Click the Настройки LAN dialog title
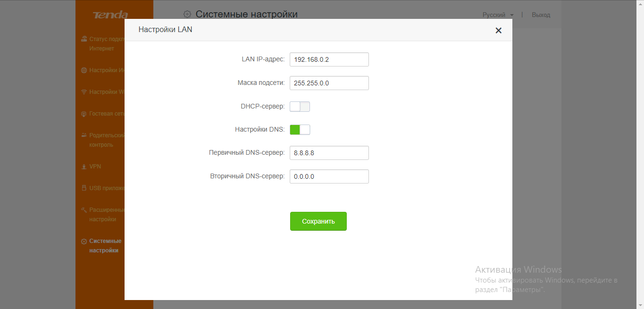Viewport: 644px width, 309px height. click(x=165, y=30)
